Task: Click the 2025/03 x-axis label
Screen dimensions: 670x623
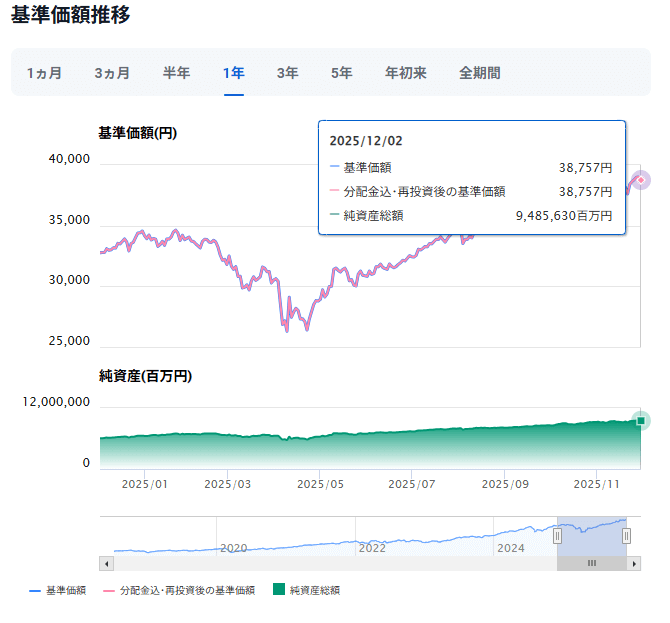Action: click(227, 484)
